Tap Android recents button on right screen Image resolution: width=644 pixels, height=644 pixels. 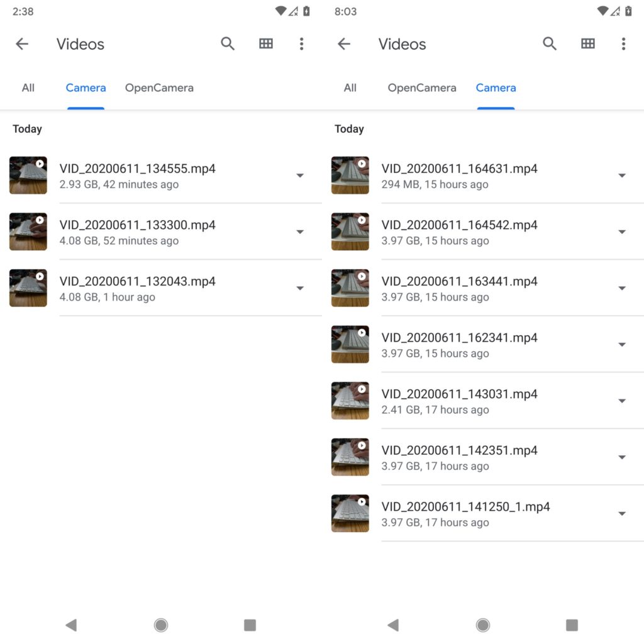click(572, 625)
